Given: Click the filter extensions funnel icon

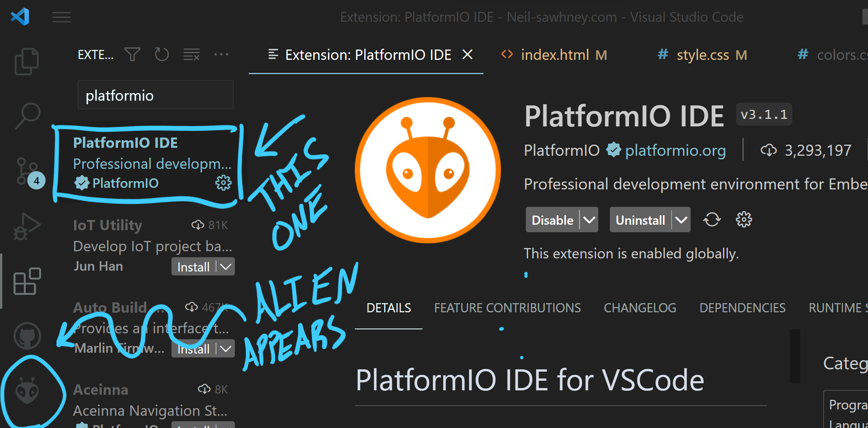Looking at the screenshot, I should click(132, 54).
